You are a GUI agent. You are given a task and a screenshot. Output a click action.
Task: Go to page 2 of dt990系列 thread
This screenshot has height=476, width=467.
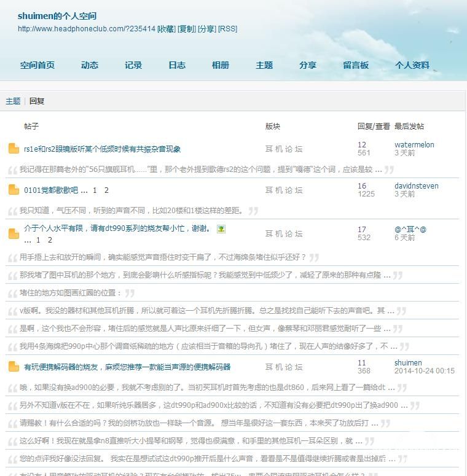pyautogui.click(x=50, y=240)
